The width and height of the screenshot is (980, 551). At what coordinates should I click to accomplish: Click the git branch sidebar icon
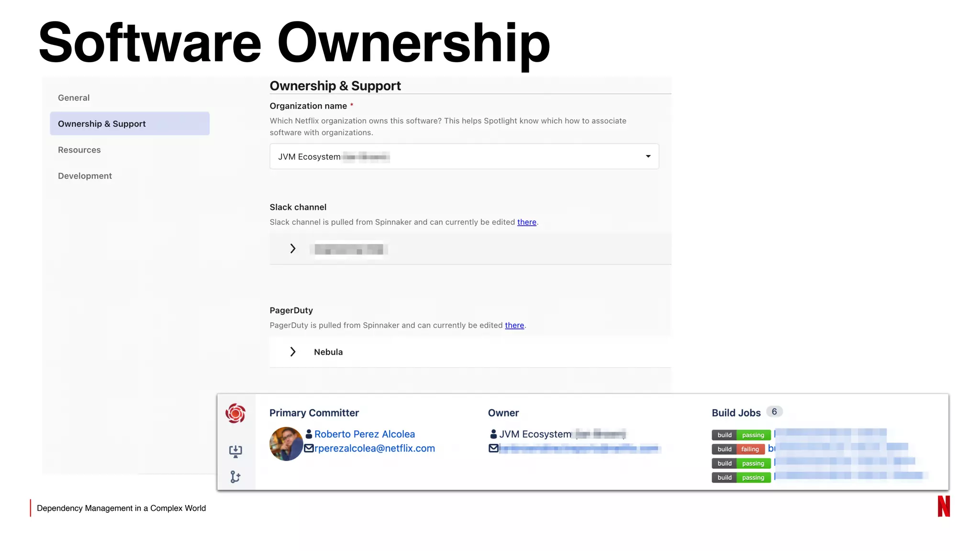235,477
